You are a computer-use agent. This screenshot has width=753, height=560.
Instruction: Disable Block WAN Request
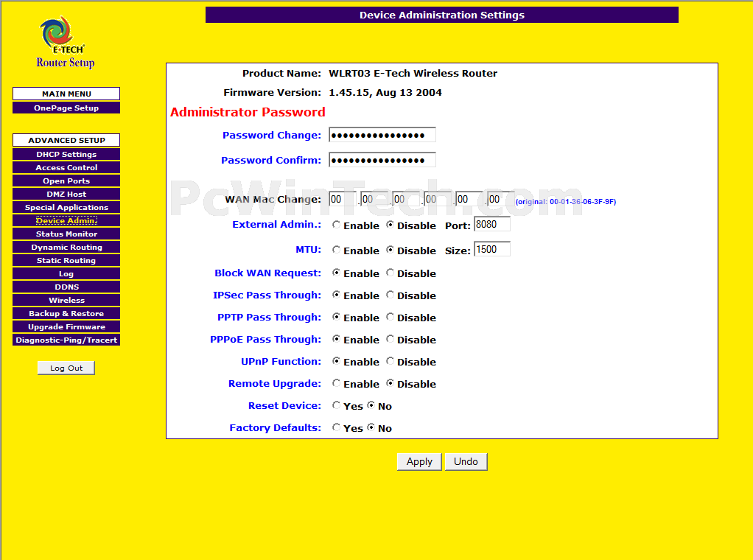390,273
